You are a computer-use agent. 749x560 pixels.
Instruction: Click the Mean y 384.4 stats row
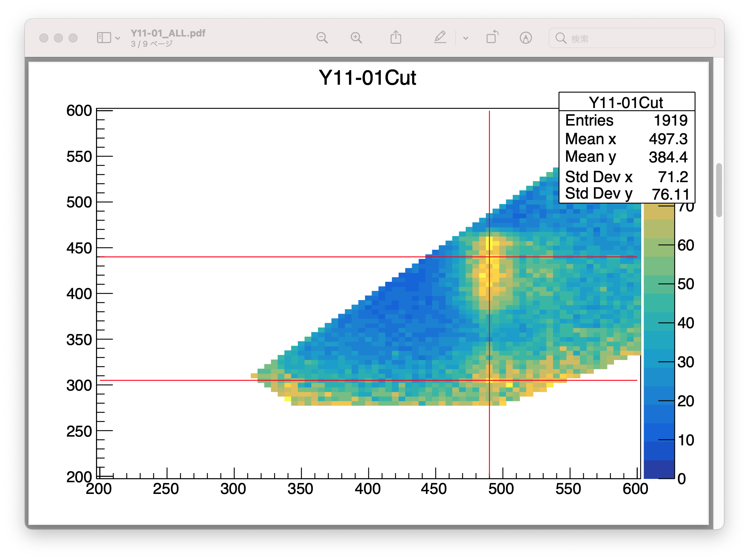(626, 157)
